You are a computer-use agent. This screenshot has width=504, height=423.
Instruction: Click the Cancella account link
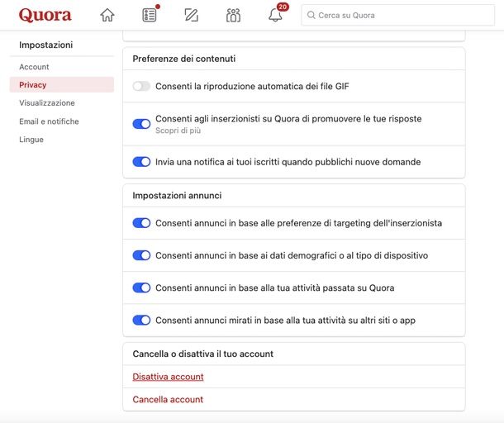pyautogui.click(x=168, y=400)
